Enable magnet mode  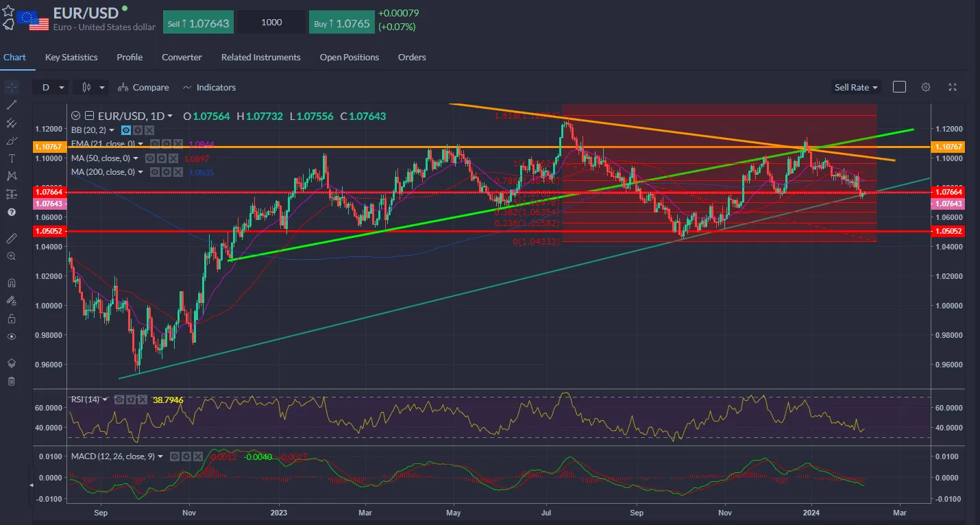tap(10, 282)
